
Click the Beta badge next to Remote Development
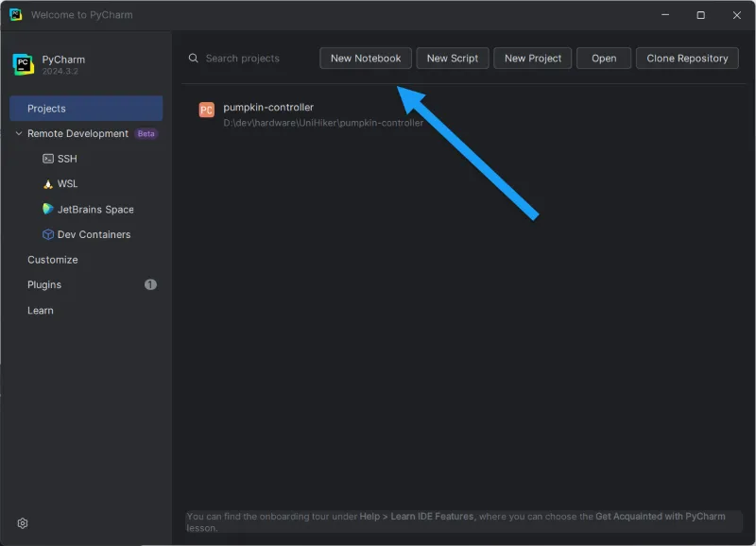pyautogui.click(x=146, y=133)
